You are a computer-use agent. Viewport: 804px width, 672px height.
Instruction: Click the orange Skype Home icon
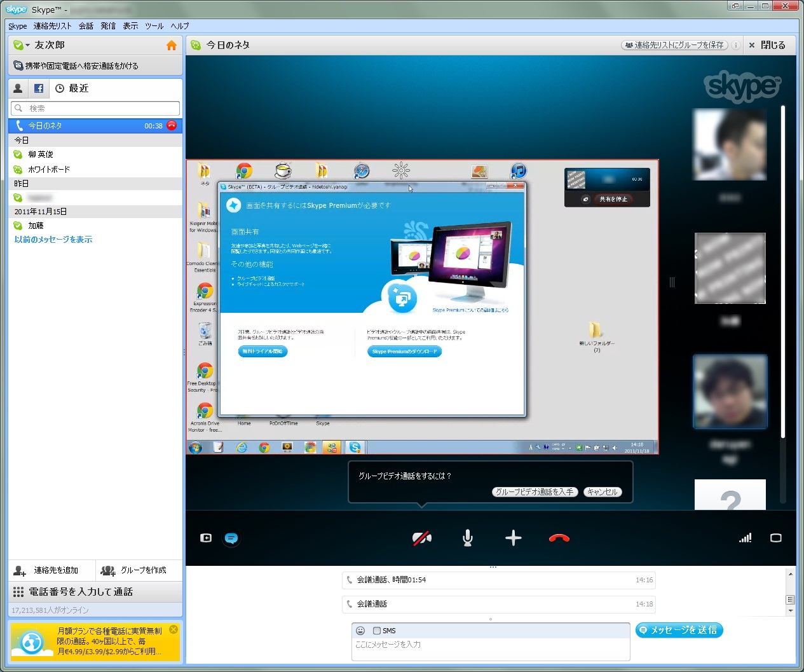(171, 45)
